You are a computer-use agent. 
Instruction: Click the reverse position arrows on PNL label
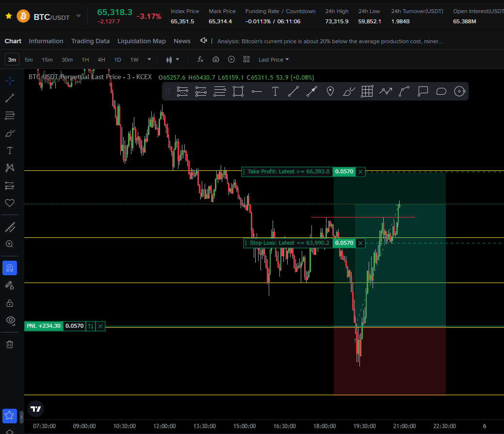pyautogui.click(x=91, y=326)
